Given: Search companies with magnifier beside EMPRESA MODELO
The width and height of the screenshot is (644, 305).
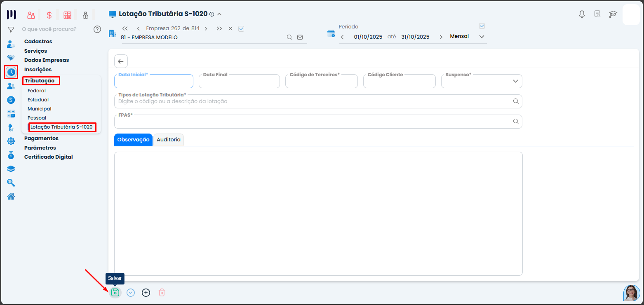Looking at the screenshot, I should 290,37.
